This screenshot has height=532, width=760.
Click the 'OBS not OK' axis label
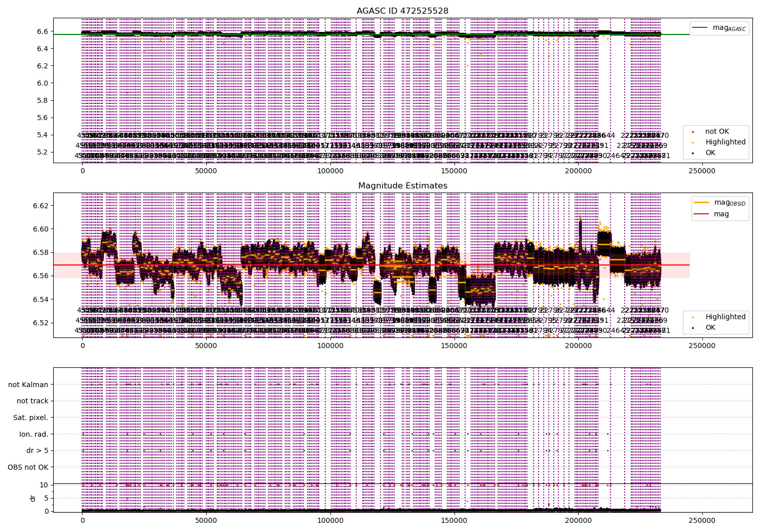28,467
